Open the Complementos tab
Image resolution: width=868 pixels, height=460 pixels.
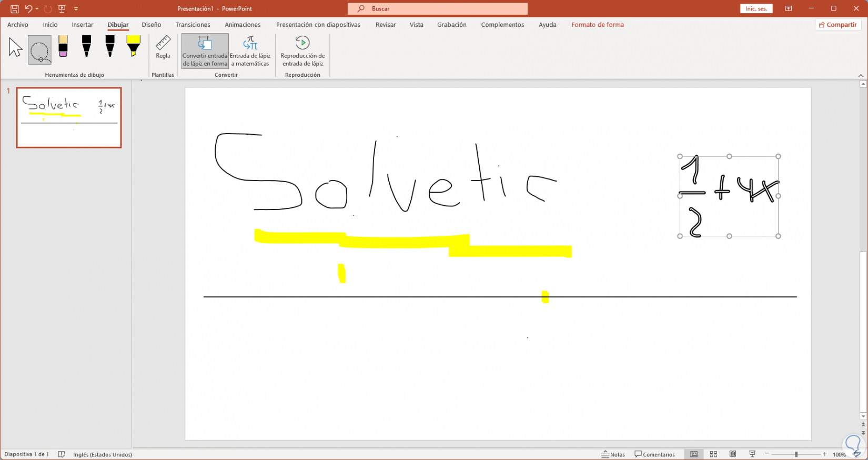[502, 25]
